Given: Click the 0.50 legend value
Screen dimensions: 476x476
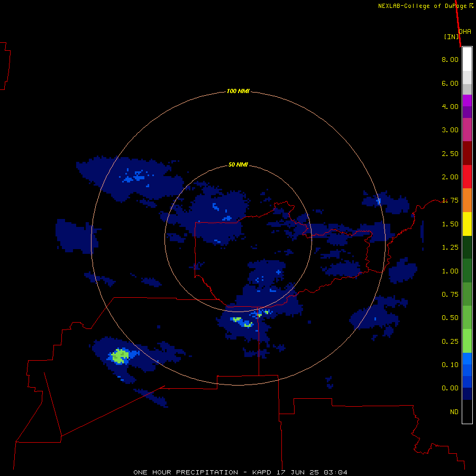Looking at the screenshot, I should (x=450, y=318).
